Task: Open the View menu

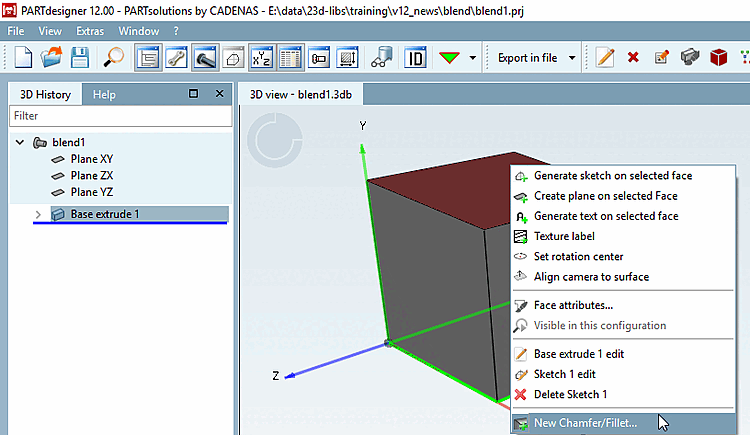Action: pyautogui.click(x=50, y=31)
